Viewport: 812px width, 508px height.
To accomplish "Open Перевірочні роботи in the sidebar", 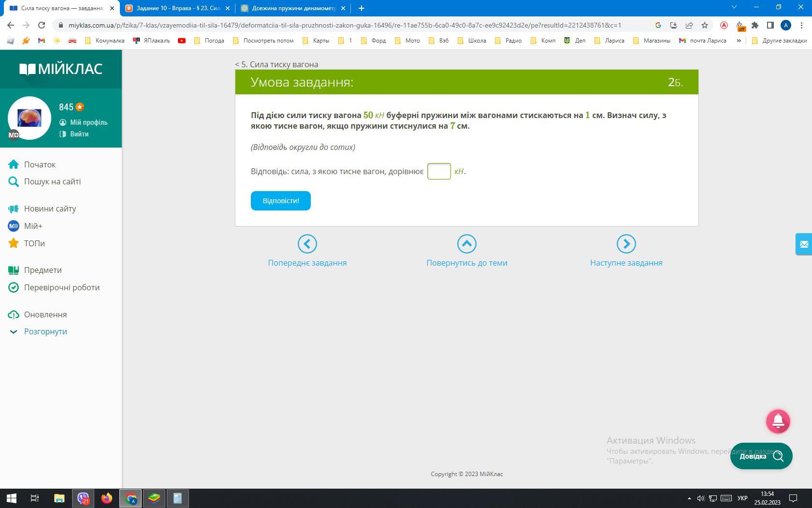I will pos(54,287).
